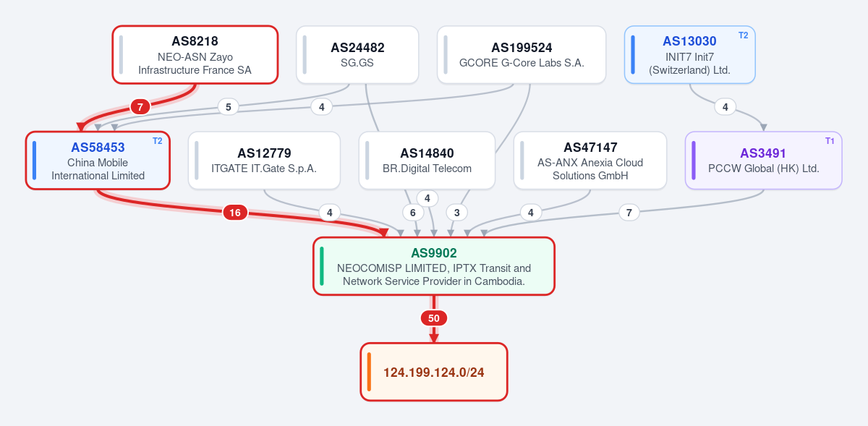Click the AS24482 SG.GS node
This screenshot has width=868, height=426.
coord(357,55)
